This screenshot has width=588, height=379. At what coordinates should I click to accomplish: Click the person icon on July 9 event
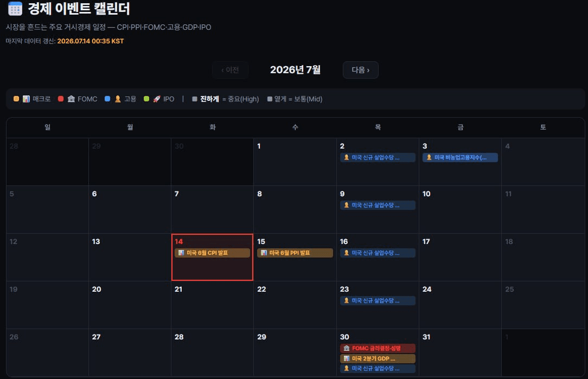347,205
